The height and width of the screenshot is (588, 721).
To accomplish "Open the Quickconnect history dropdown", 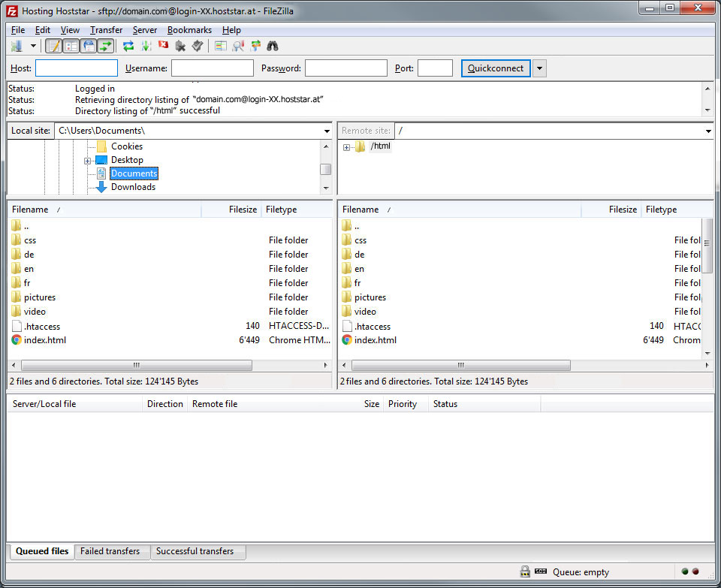I will (x=539, y=68).
